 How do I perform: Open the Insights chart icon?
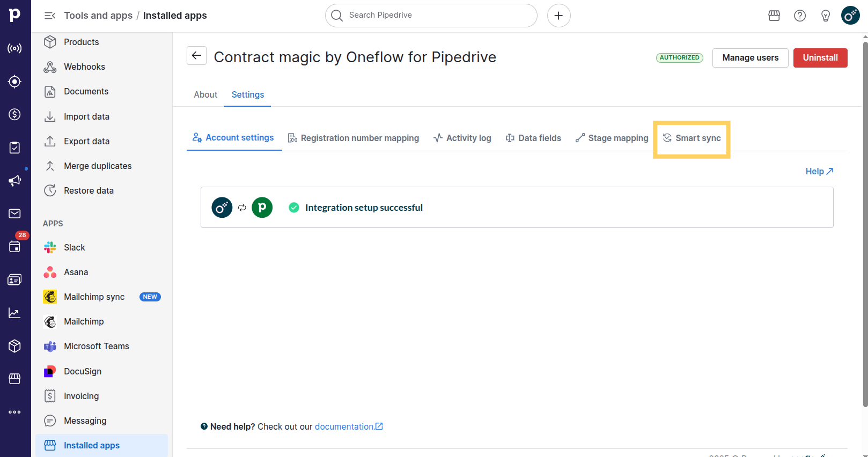14,313
